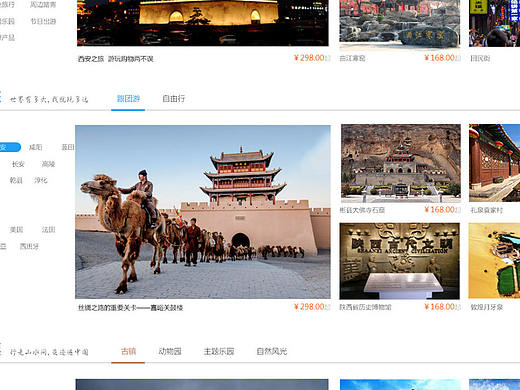520x390 pixels.
Task: Open the 彬县大佛寺石窟 listing title
Action: pyautogui.click(x=362, y=210)
